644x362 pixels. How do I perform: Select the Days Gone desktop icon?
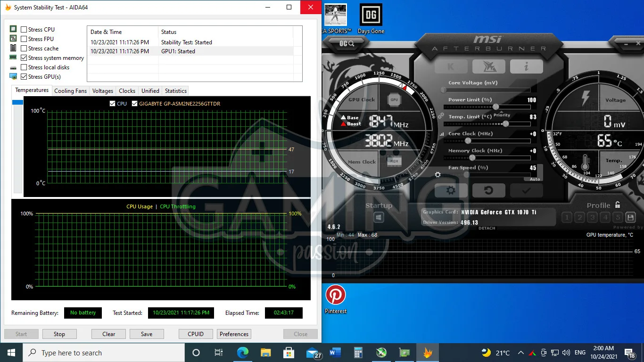[x=371, y=19]
